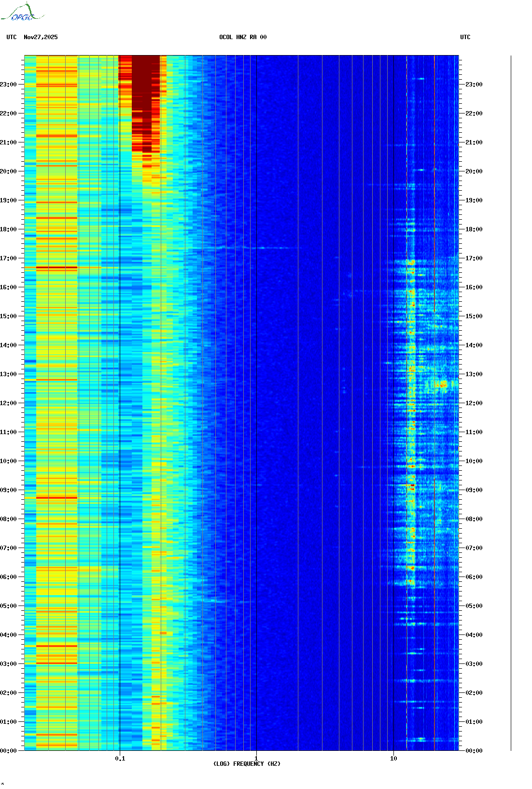Click the left axis 02:00 time label
532x789 pixels.
[x=8, y=693]
